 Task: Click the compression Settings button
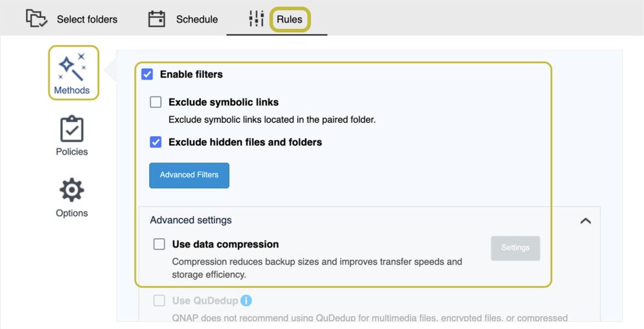coord(515,248)
